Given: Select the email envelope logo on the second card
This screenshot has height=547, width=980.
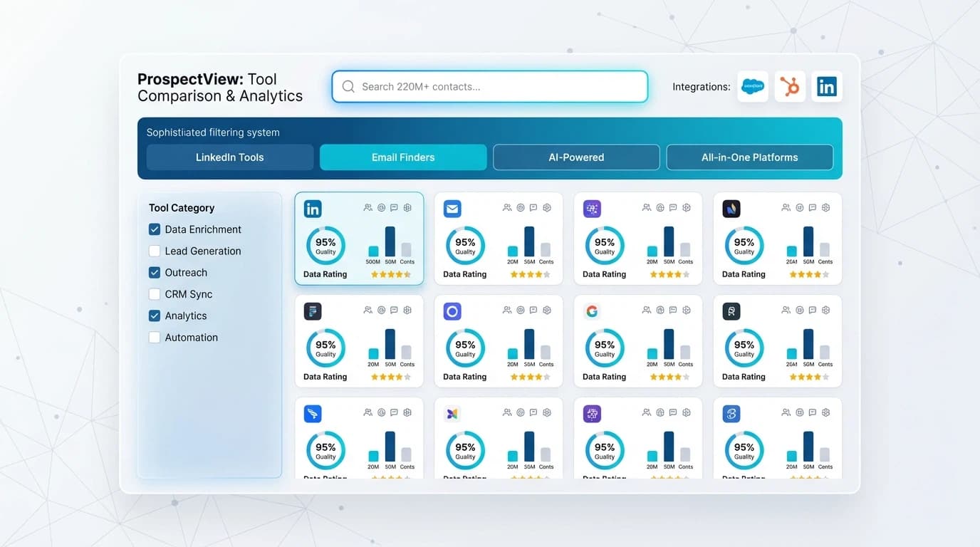Looking at the screenshot, I should coord(452,208).
